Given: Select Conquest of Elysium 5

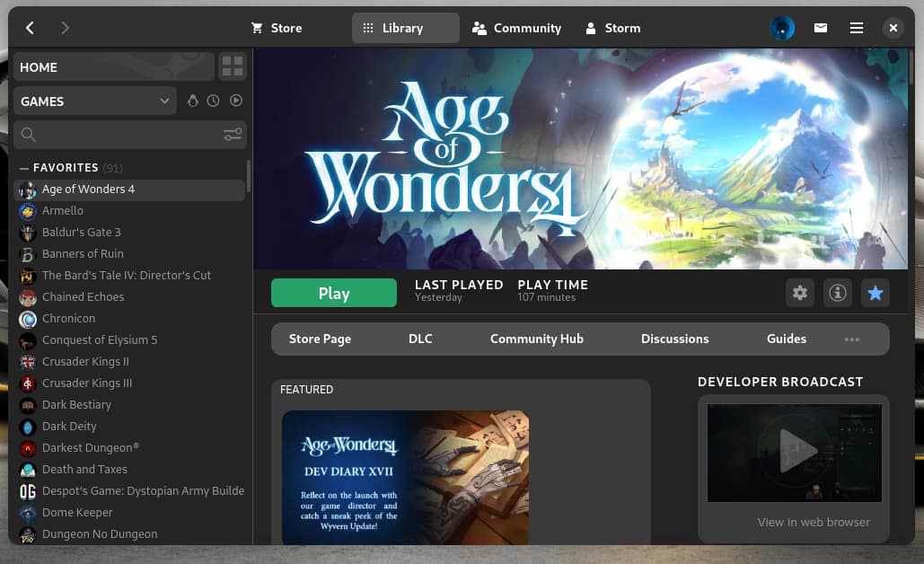Looking at the screenshot, I should point(129,340).
